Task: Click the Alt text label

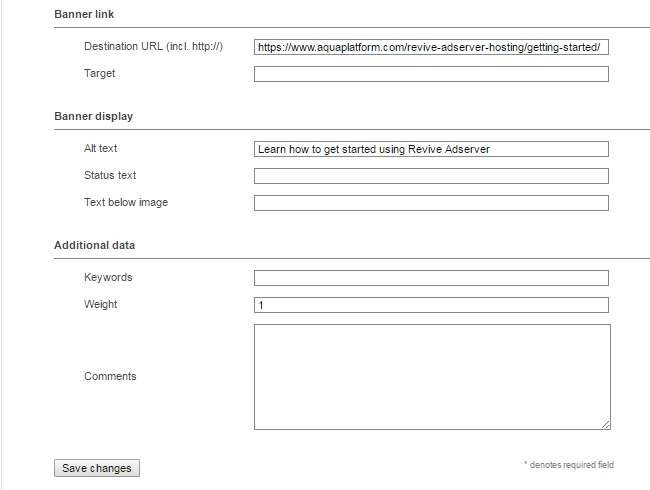Action: (100, 148)
